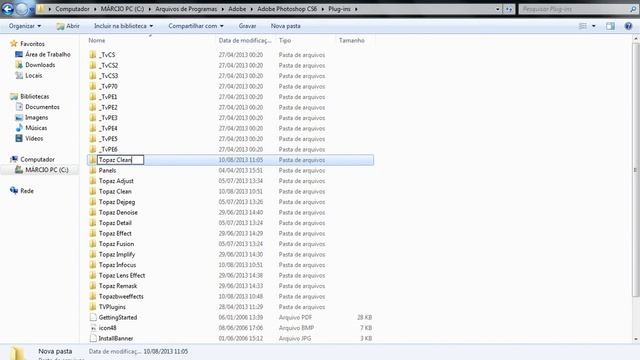Click the Gravar button
The width and height of the screenshot is (640, 360).
[x=247, y=26]
